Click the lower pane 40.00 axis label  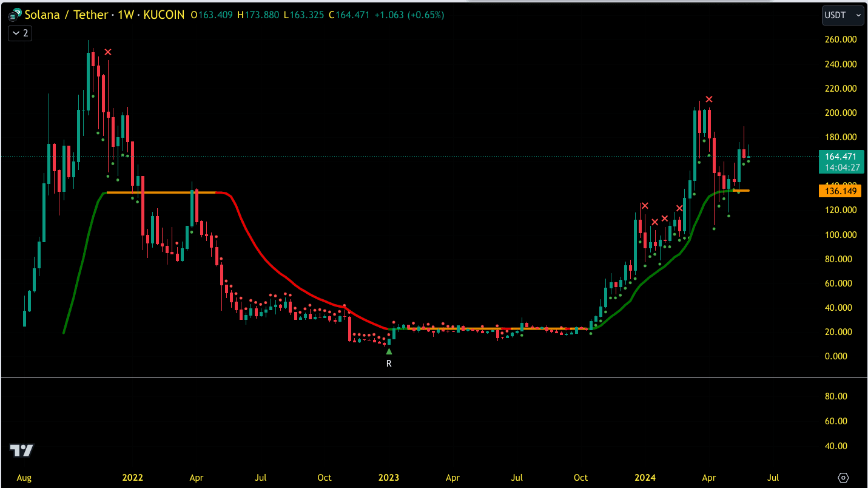click(x=836, y=446)
